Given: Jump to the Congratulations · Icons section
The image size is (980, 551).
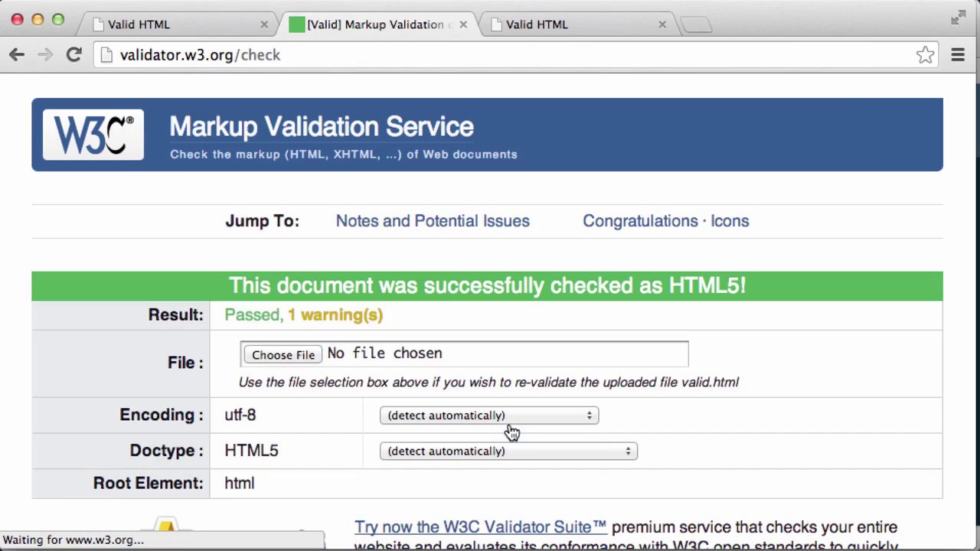Looking at the screenshot, I should [665, 220].
